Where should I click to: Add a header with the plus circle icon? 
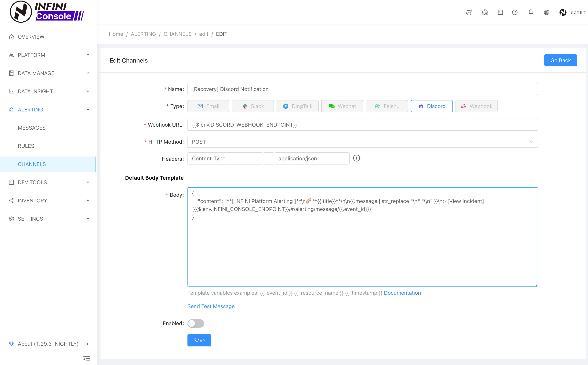click(x=356, y=158)
